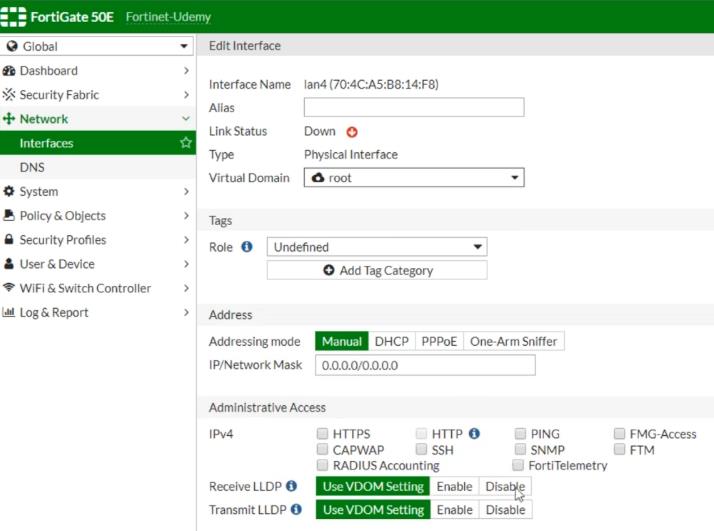Click the WiFi & Switch Controller icon

coord(9,288)
